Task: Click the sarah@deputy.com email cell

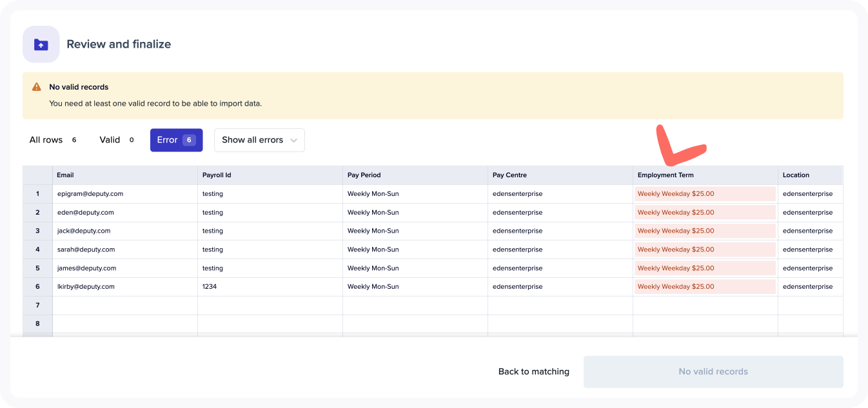Action: (x=124, y=249)
